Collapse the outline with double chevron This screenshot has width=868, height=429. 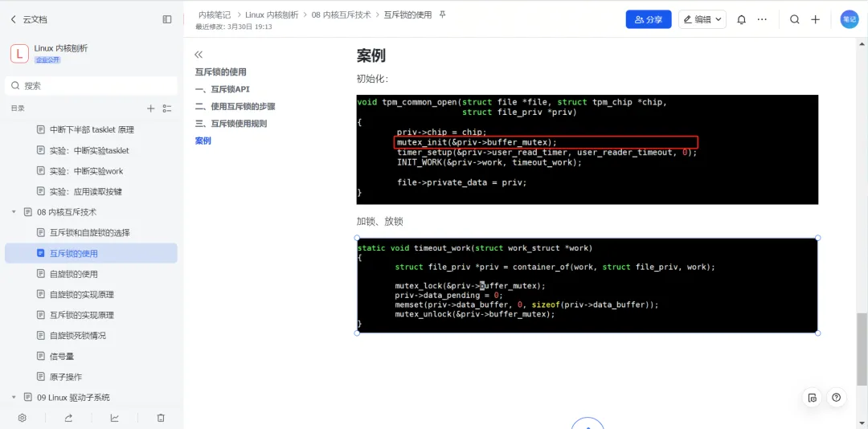click(x=199, y=55)
